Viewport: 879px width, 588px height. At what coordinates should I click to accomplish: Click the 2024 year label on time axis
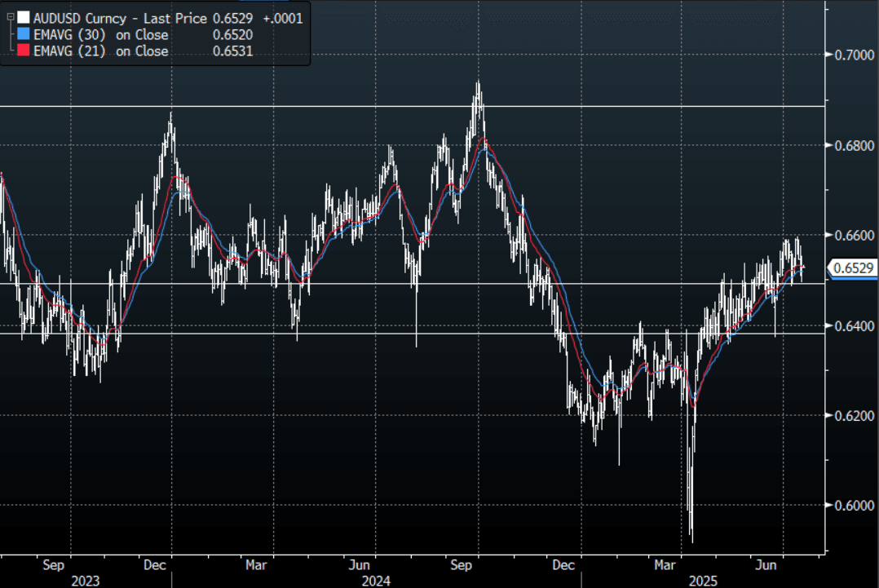[376, 581]
